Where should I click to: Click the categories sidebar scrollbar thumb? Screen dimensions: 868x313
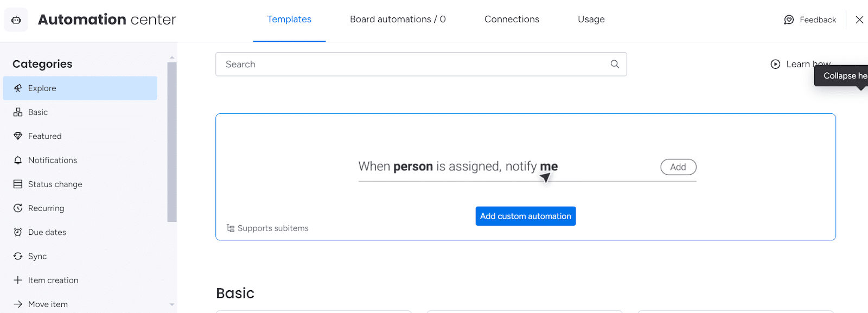tap(172, 142)
